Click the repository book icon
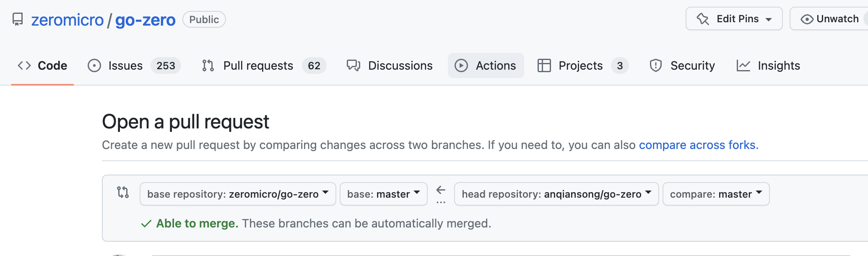868x256 pixels. (x=18, y=19)
